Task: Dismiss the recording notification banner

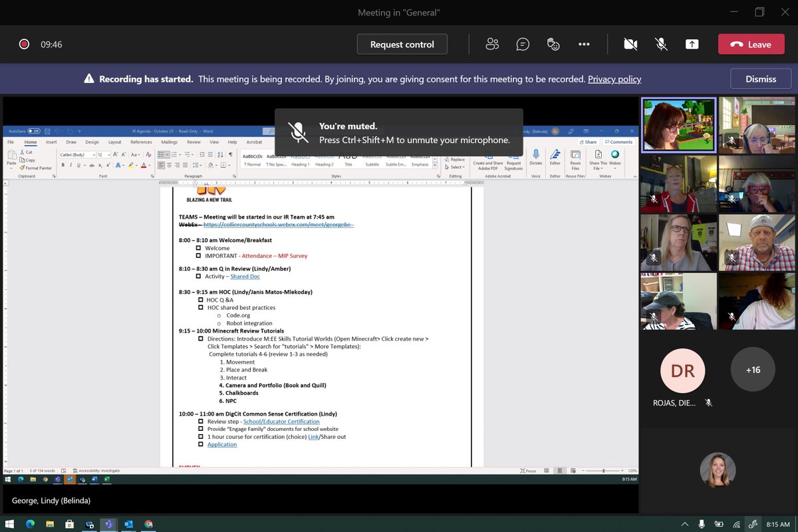Action: [x=761, y=78]
